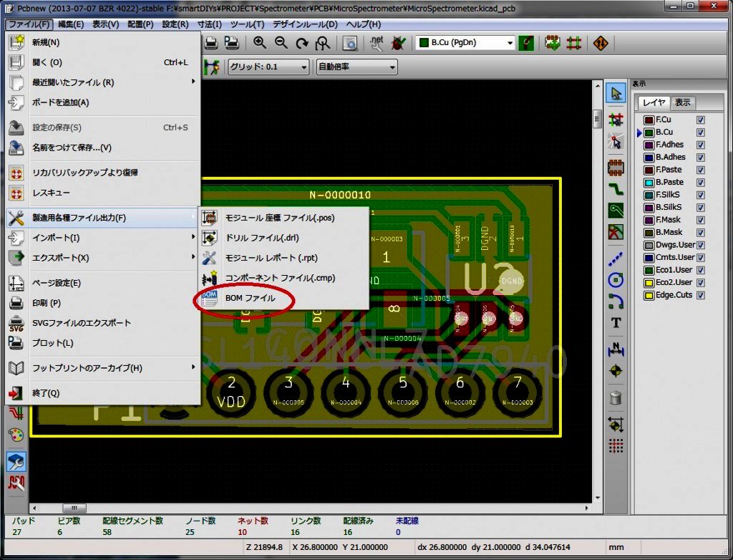Select the add text 'T' tool
The image size is (733, 560).
coord(615,323)
